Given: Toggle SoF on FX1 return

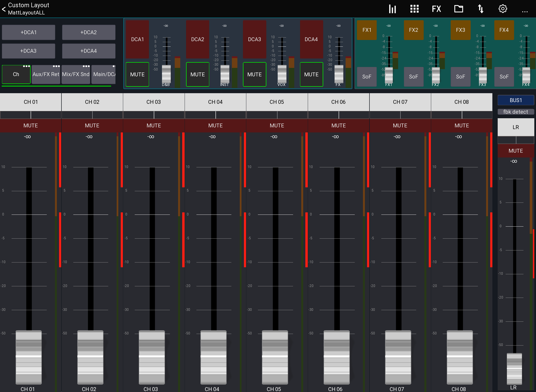Looking at the screenshot, I should (x=367, y=77).
